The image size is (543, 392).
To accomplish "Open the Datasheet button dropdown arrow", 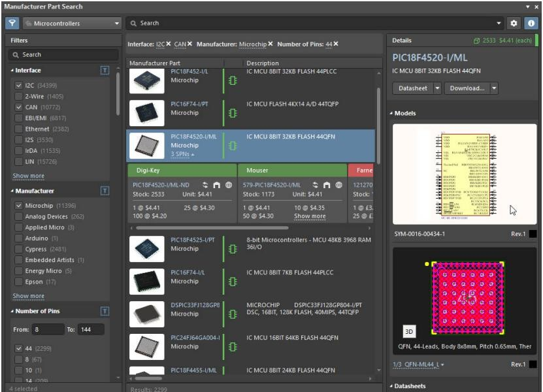I will (437, 88).
